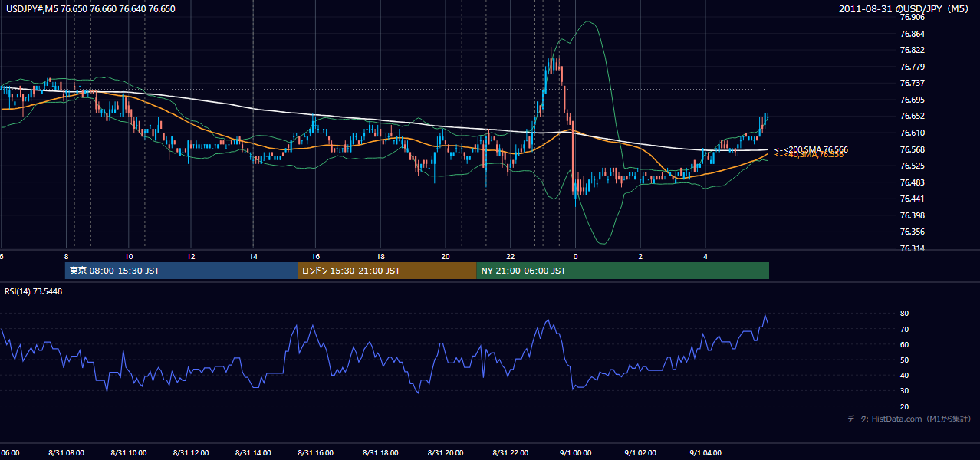
Task: Click price axis value 76.779
Action: [913, 67]
